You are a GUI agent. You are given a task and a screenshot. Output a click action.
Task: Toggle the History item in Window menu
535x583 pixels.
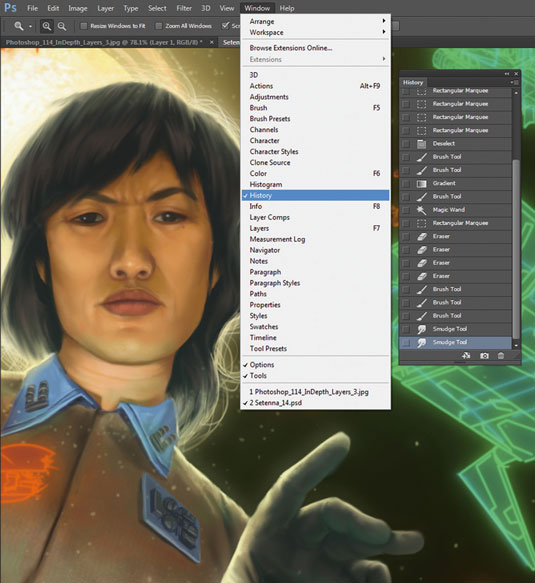315,195
